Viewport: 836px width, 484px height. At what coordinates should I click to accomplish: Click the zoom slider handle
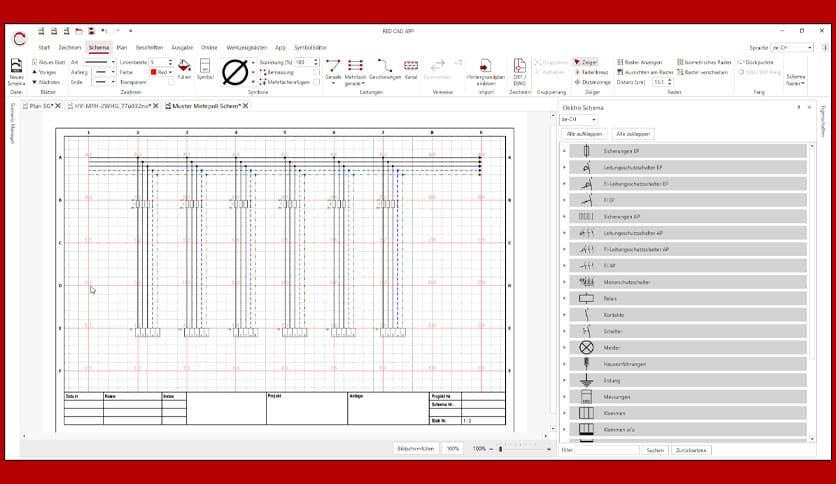[x=500, y=449]
